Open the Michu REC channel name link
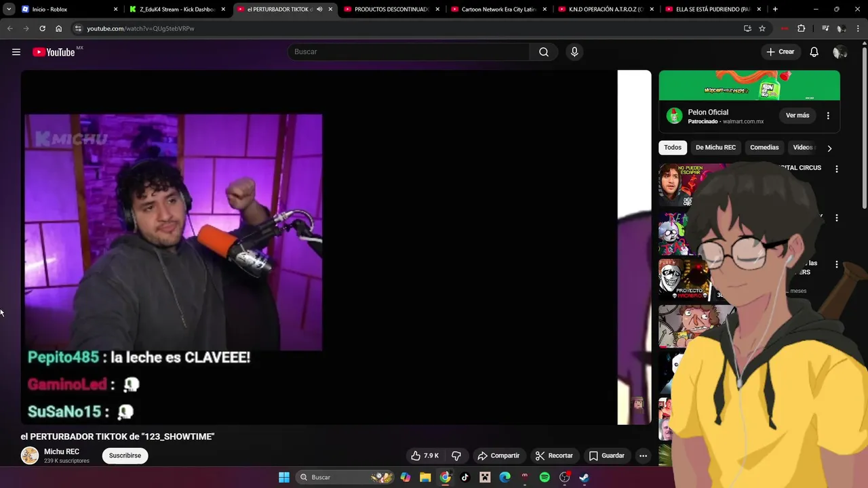This screenshot has height=488, width=868. click(x=62, y=452)
